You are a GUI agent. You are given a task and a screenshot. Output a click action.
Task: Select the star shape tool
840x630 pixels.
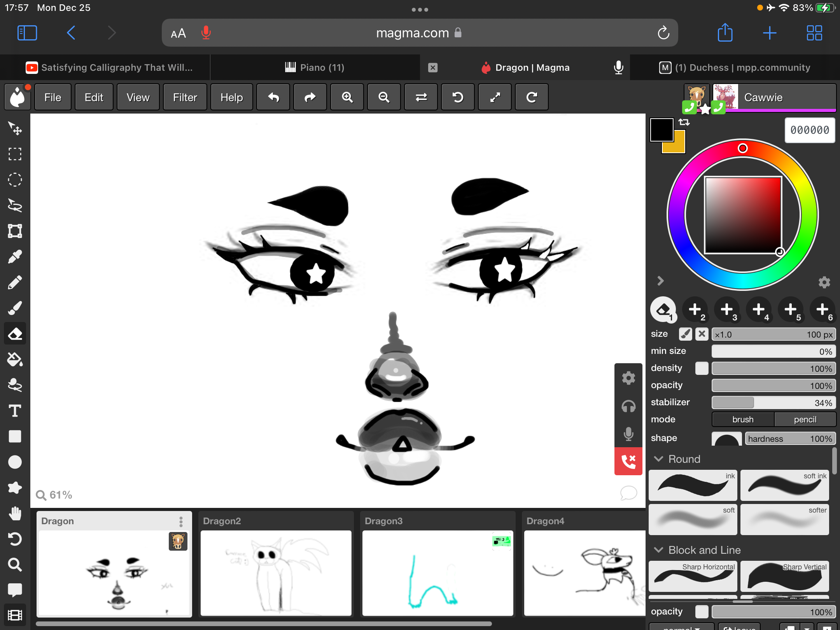pos(15,488)
